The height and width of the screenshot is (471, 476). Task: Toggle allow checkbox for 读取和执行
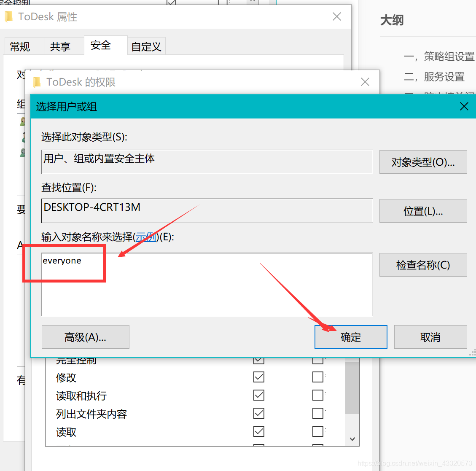[258, 395]
